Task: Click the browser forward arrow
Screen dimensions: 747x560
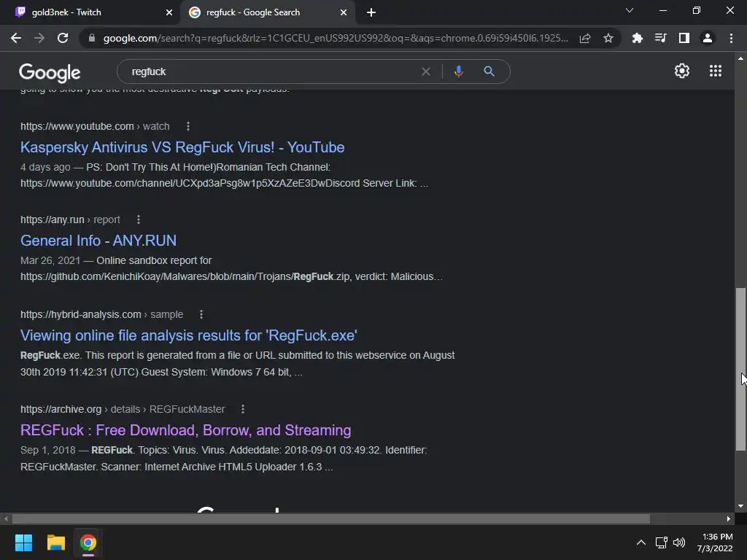Action: pos(39,38)
